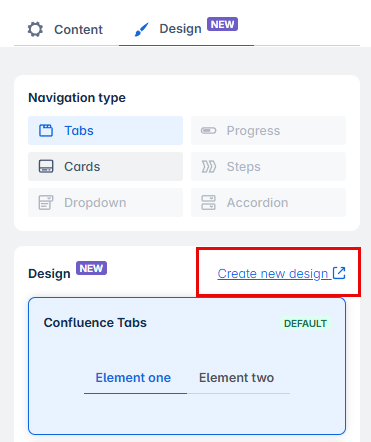371x442 pixels.
Task: Click the Dropdown navigation icon
Action: point(46,202)
